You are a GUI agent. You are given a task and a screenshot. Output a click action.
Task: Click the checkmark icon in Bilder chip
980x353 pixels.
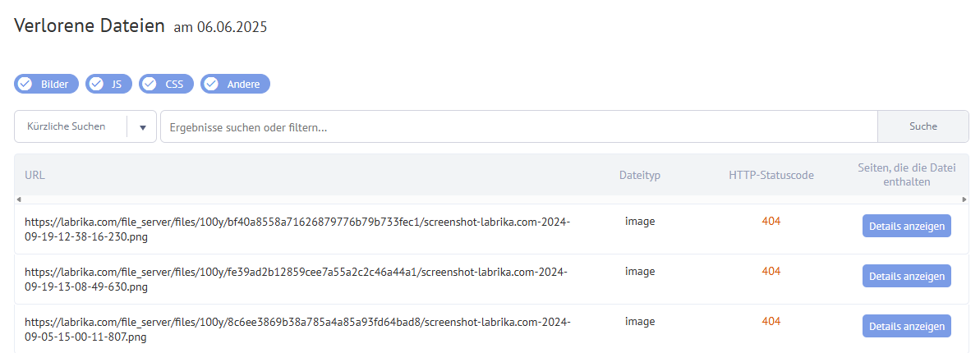25,84
